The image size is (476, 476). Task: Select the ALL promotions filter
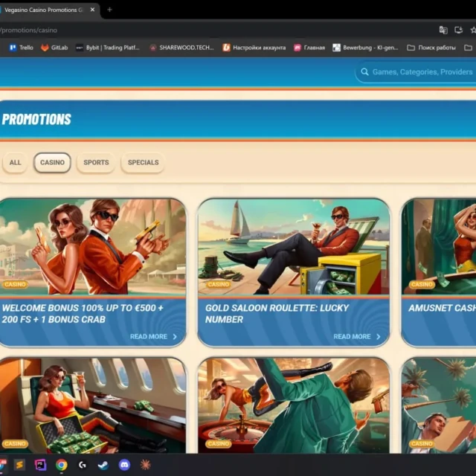pos(15,163)
